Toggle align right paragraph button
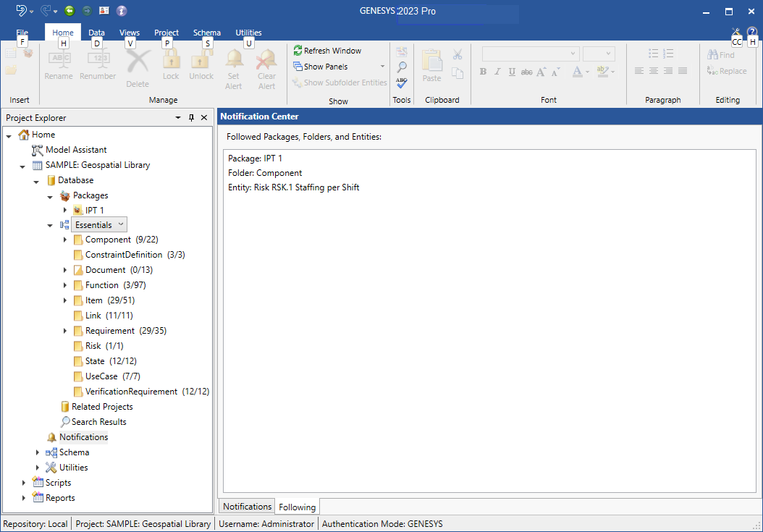The image size is (763, 532). tap(668, 71)
